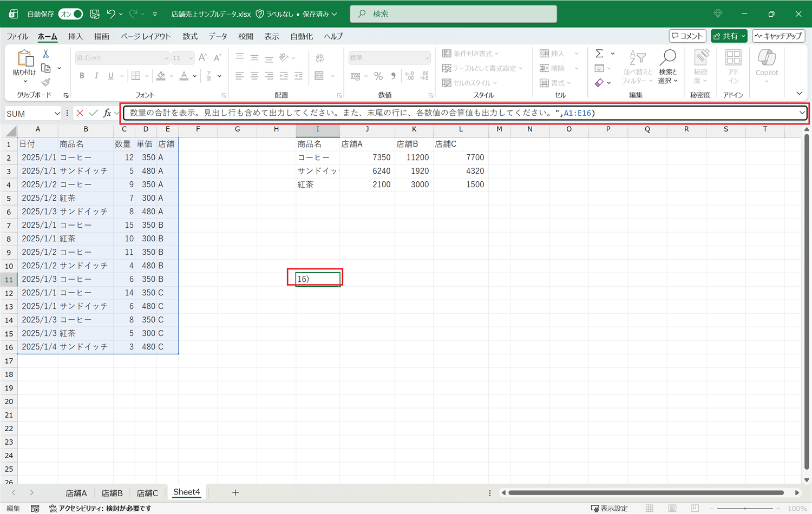Expand the Name Box dropdown
The height and width of the screenshot is (514, 812).
tap(57, 114)
